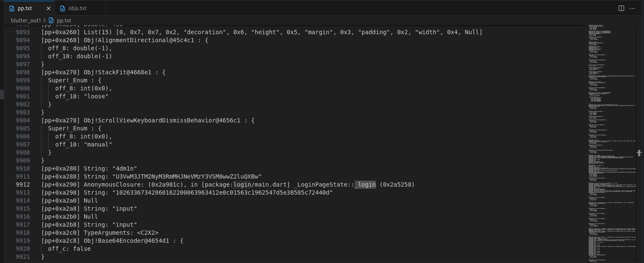Click line number 9904 in the gutter
Viewport: 644px width, 263px height.
point(23,120)
